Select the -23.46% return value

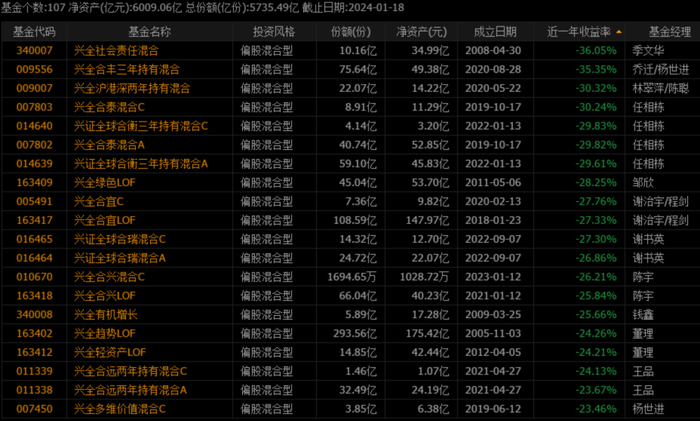tap(596, 409)
